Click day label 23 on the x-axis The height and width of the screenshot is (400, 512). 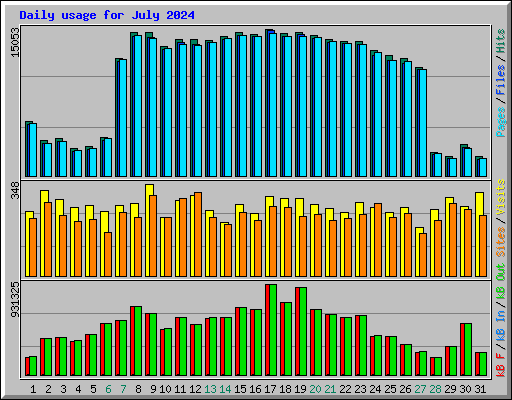coord(360,389)
